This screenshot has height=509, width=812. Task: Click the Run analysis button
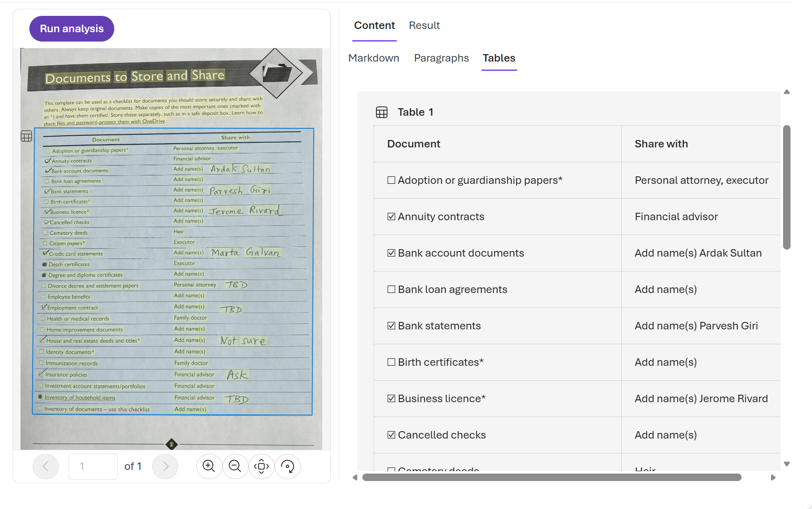point(72,29)
